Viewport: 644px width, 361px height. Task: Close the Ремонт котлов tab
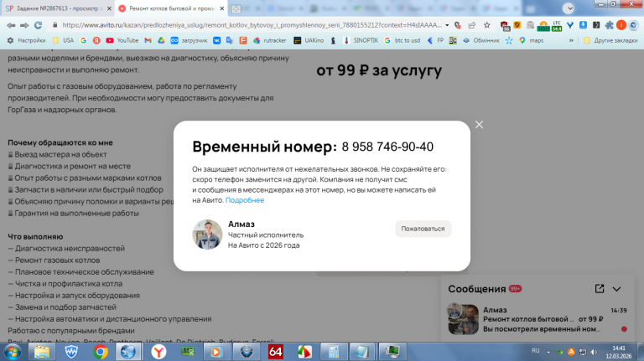(221, 8)
